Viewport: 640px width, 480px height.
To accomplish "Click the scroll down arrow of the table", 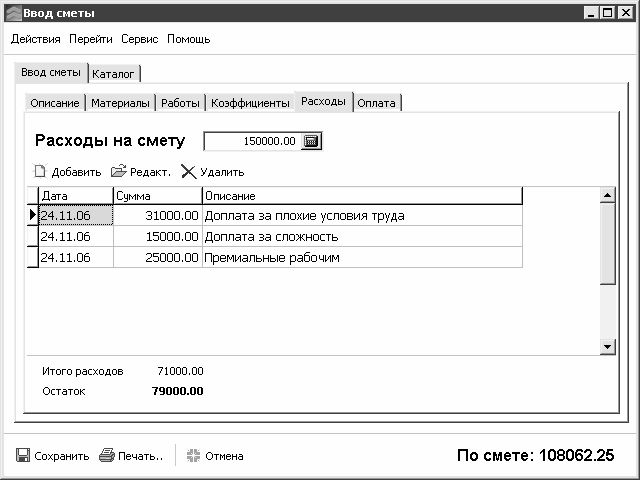I will (607, 347).
